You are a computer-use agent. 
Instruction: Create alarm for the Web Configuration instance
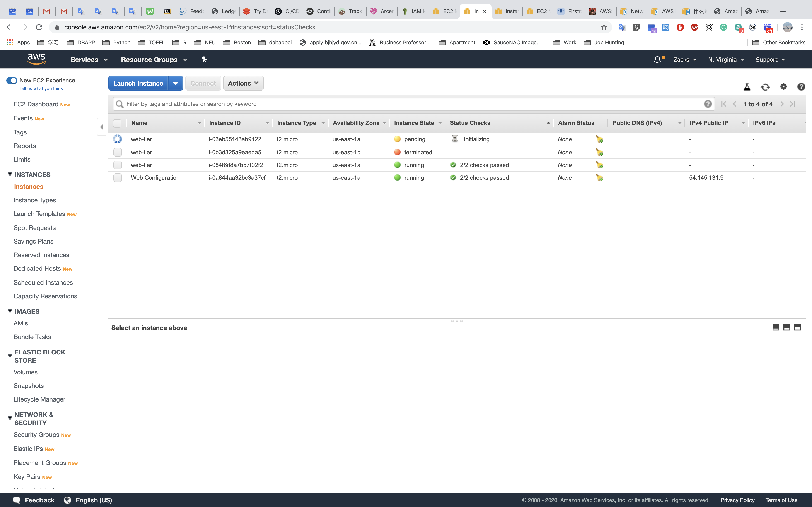599,178
